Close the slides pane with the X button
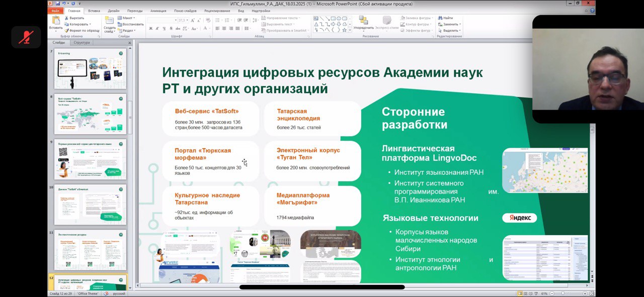The width and height of the screenshot is (644, 297). [129, 43]
